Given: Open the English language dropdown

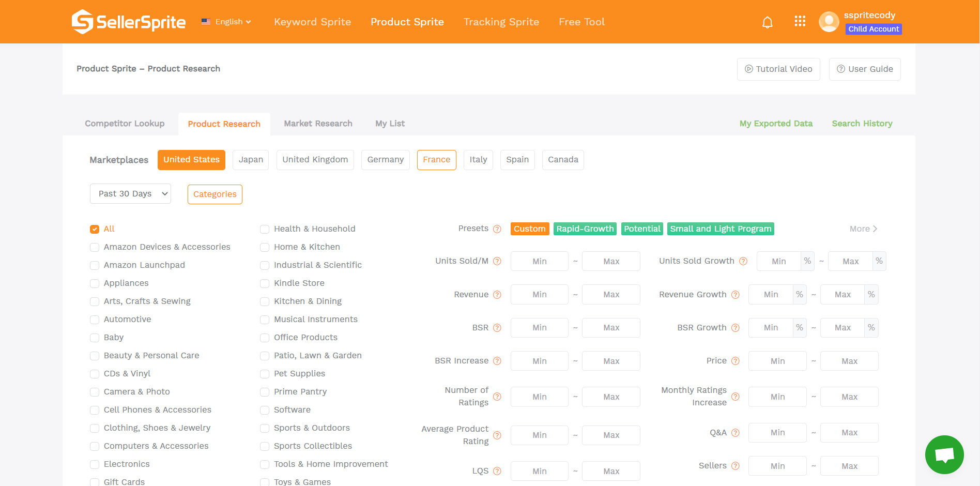Looking at the screenshot, I should click(226, 22).
